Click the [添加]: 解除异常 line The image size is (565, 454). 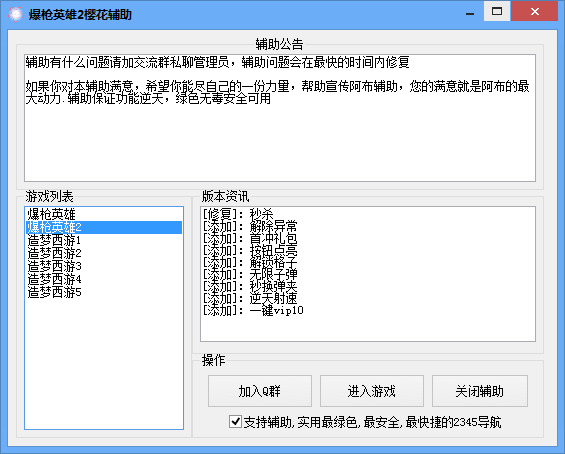point(250,226)
